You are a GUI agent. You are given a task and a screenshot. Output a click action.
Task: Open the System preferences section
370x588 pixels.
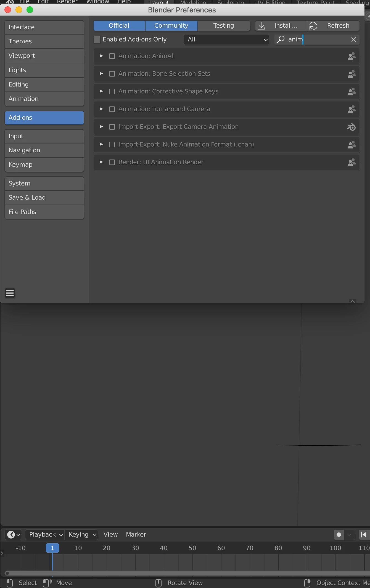click(44, 184)
